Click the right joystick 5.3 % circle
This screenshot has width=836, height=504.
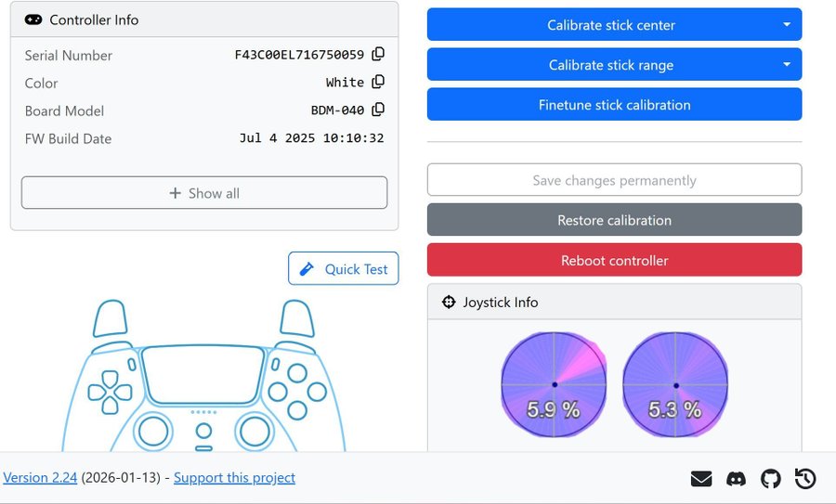675,384
